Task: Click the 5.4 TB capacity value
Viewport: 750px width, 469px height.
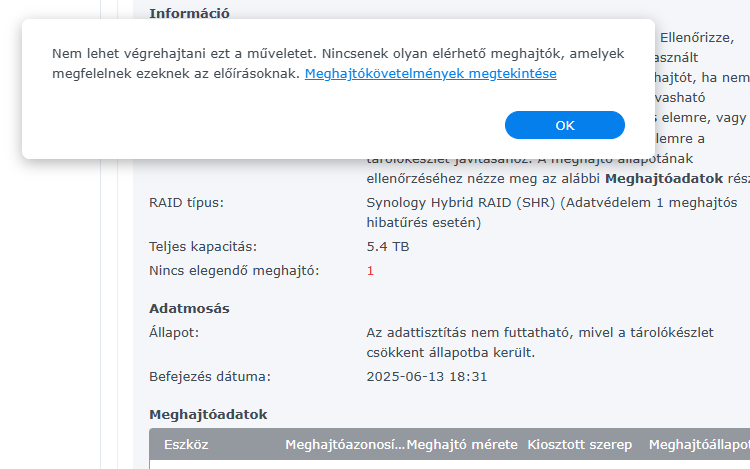Action: 388,246
